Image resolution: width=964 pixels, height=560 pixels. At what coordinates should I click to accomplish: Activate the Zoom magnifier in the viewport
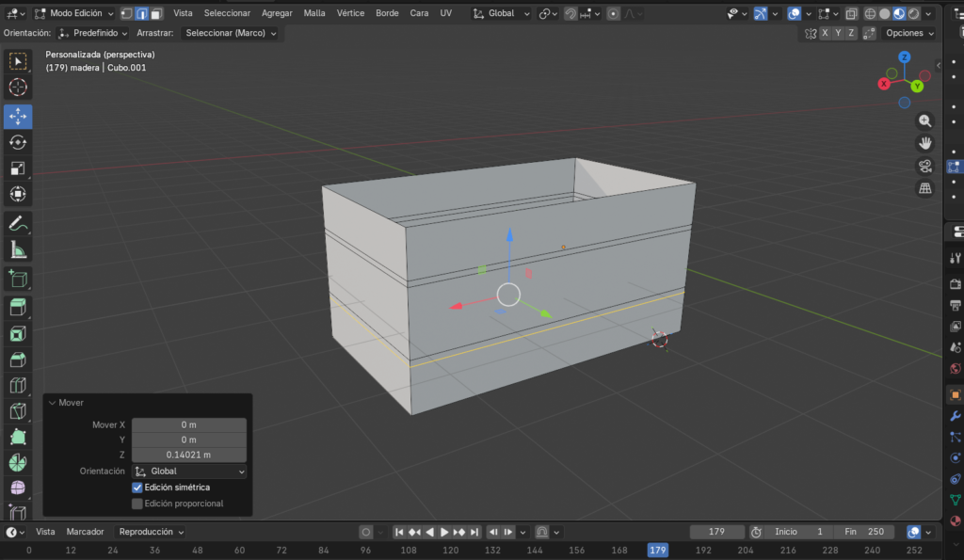click(x=925, y=120)
